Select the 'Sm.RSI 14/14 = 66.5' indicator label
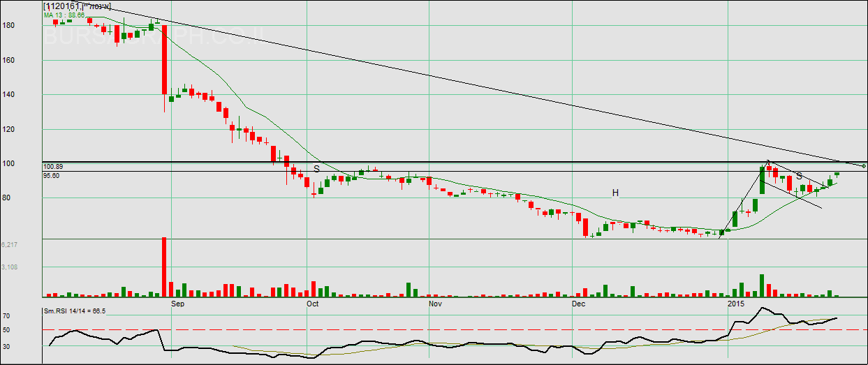Viewport: 868px width, 365px height. 75,311
